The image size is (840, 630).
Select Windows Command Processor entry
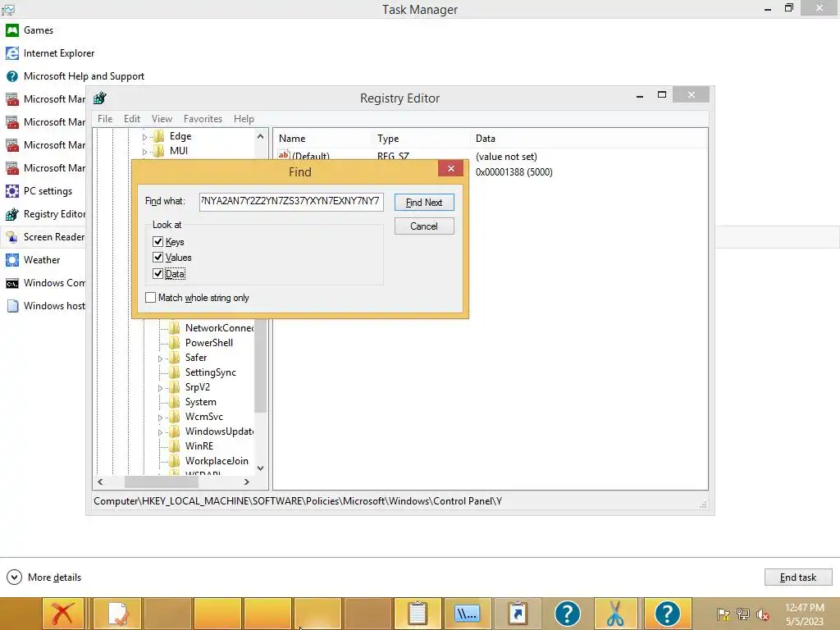coord(46,283)
